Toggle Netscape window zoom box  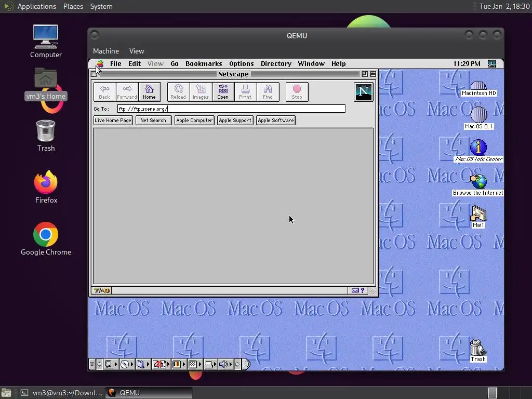[365, 74]
